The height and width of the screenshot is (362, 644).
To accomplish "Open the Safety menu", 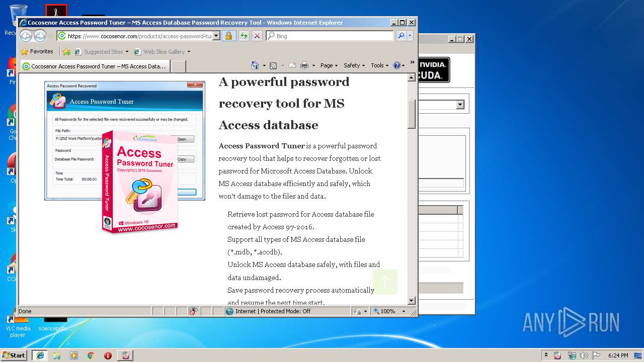I will [x=354, y=65].
